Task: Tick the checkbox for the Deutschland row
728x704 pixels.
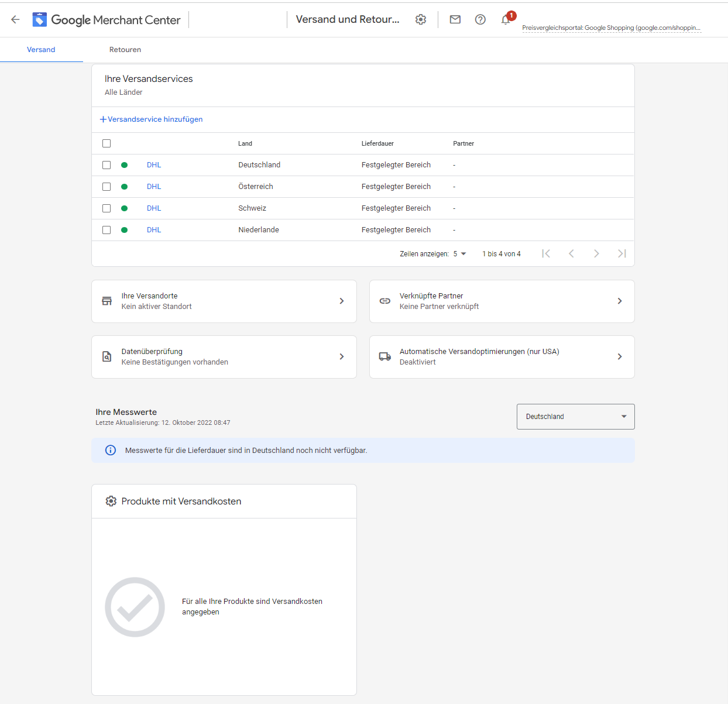Action: 107,165
